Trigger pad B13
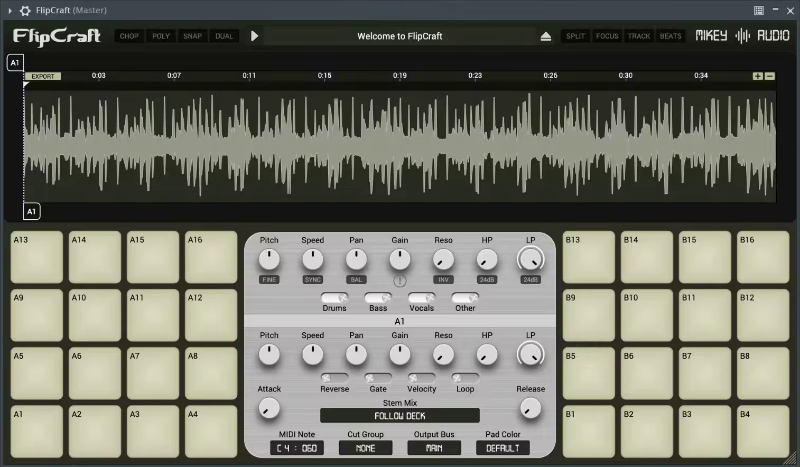This screenshot has height=467, width=800. click(589, 257)
